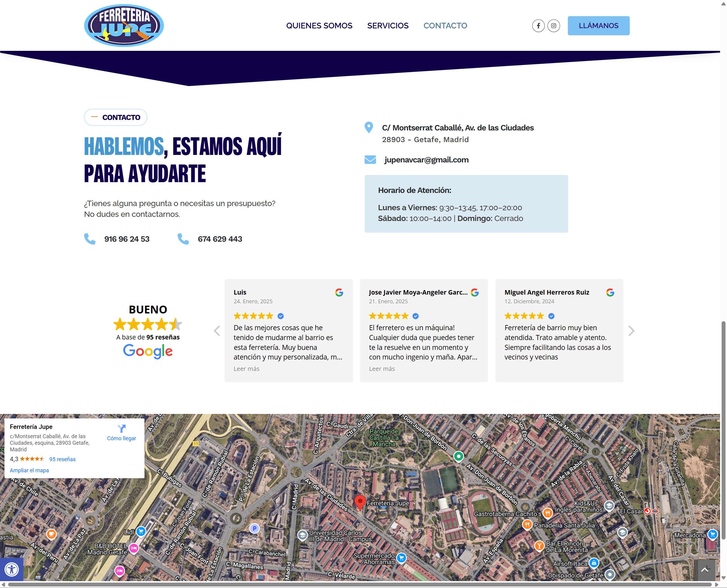Viewport: 727px width, 588px height.
Task: Show previous reviews with left chevron
Action: coord(217,330)
